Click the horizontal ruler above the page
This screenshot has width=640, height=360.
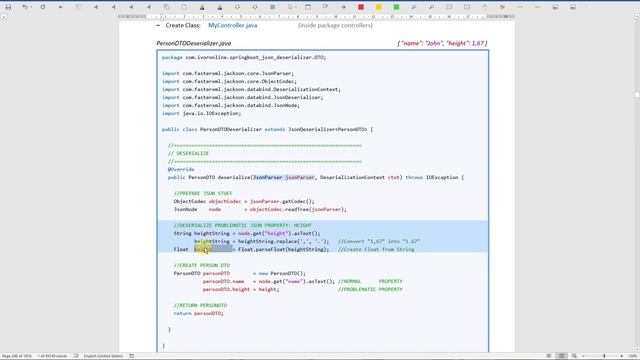(x=316, y=17)
